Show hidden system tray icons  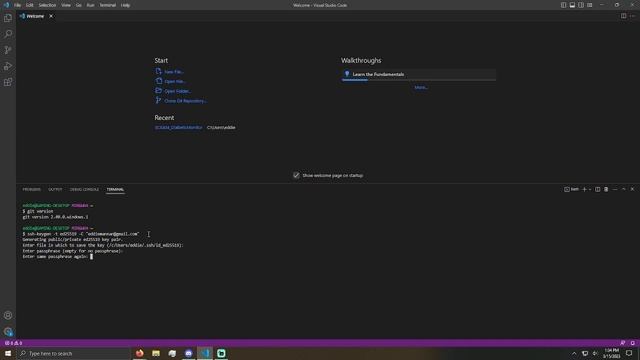pos(574,353)
